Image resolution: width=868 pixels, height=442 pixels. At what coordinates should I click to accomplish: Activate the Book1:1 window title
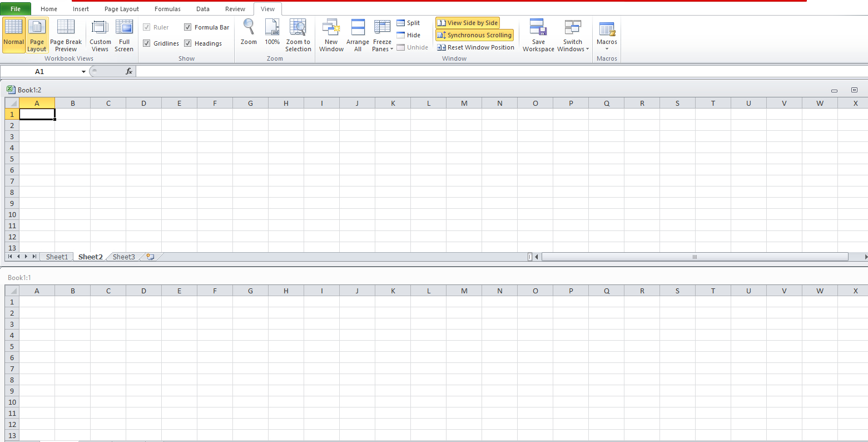[x=19, y=277]
